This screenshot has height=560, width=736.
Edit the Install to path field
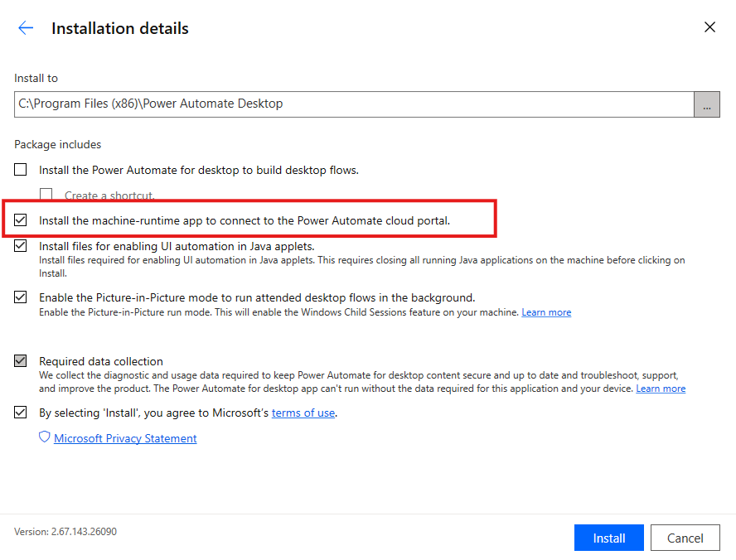coord(354,104)
